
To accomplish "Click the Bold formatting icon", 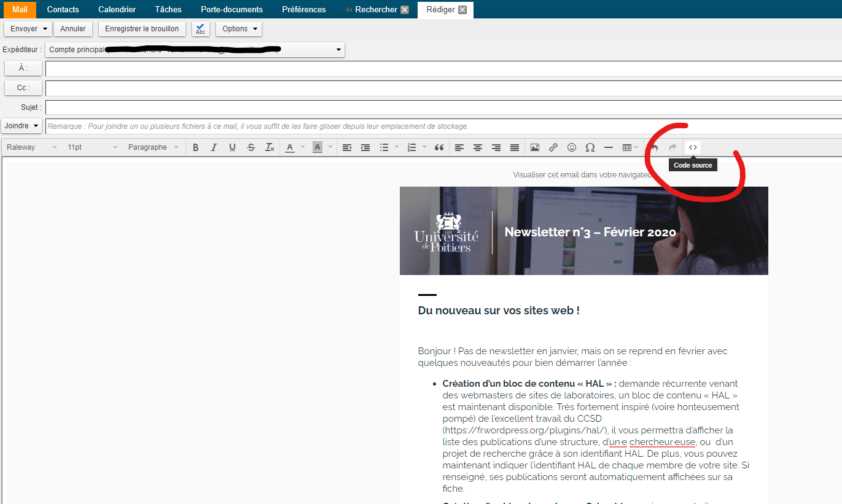I will (x=195, y=147).
